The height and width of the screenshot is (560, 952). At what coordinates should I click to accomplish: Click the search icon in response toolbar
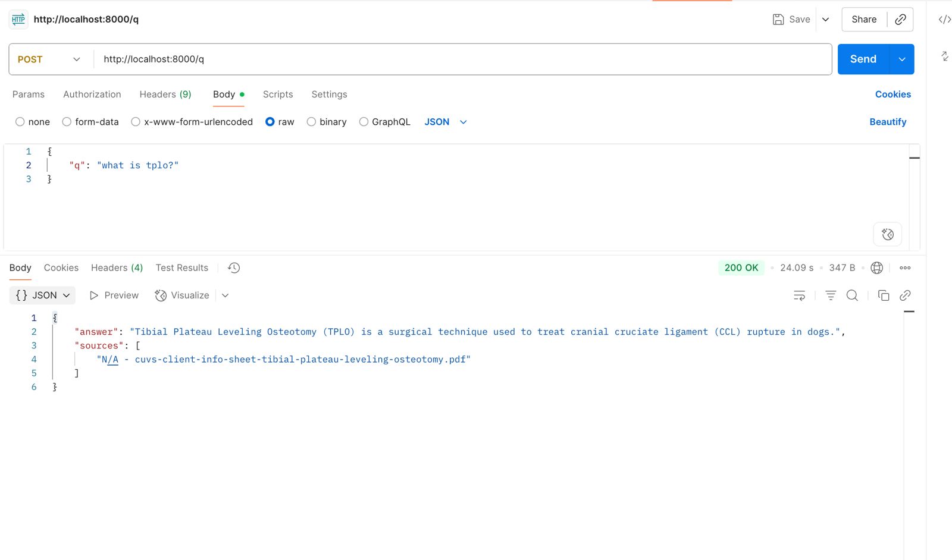pos(852,295)
